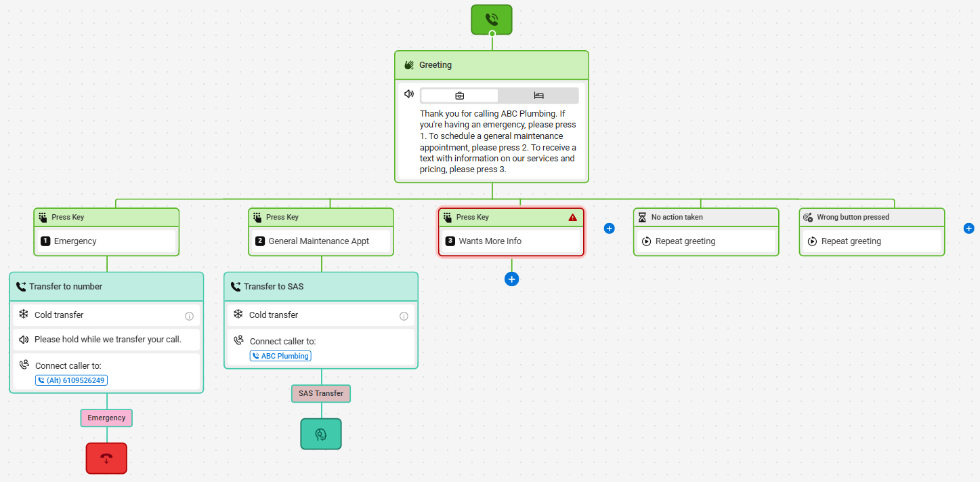Click the Connect caller to label in Transfer to number
This screenshot has height=482, width=980.
pos(68,365)
